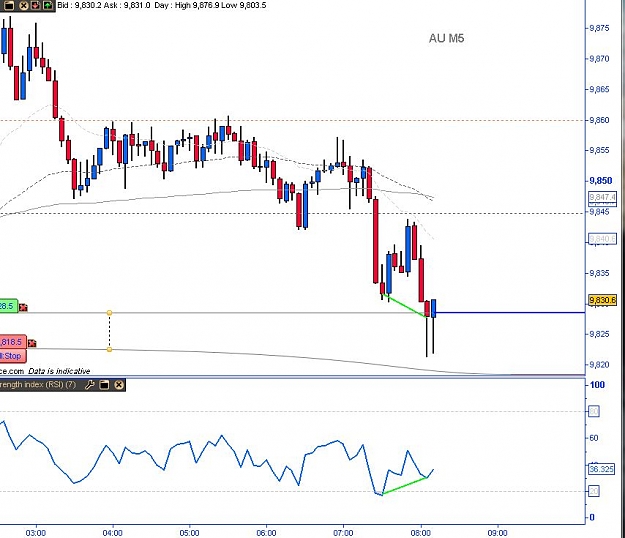Click the 03:00 time axis label

tap(35, 533)
